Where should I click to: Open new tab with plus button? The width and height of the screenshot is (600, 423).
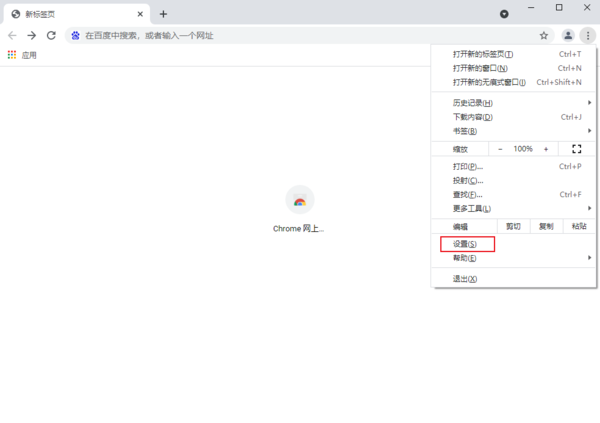pos(163,14)
